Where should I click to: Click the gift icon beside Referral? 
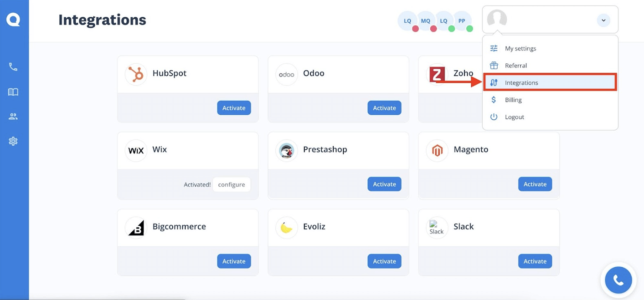point(494,66)
